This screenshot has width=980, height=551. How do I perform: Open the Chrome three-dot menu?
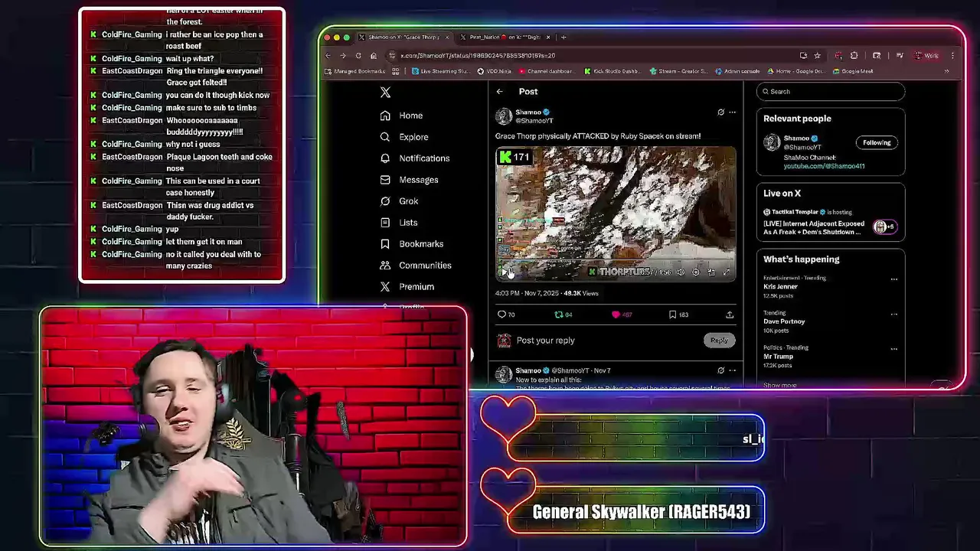click(952, 56)
